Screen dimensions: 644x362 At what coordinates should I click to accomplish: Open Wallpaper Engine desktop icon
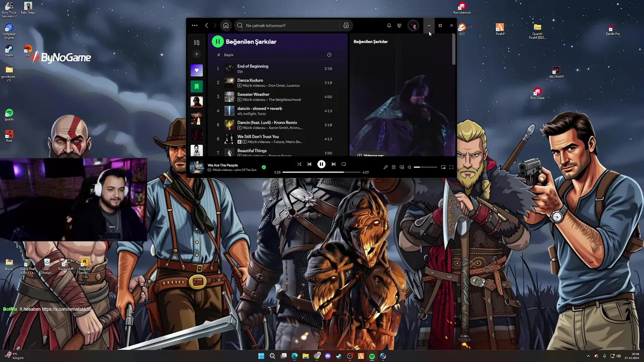pos(9,31)
